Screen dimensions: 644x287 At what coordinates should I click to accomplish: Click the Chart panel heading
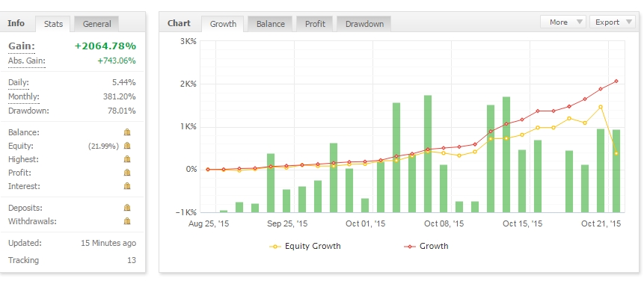click(179, 23)
